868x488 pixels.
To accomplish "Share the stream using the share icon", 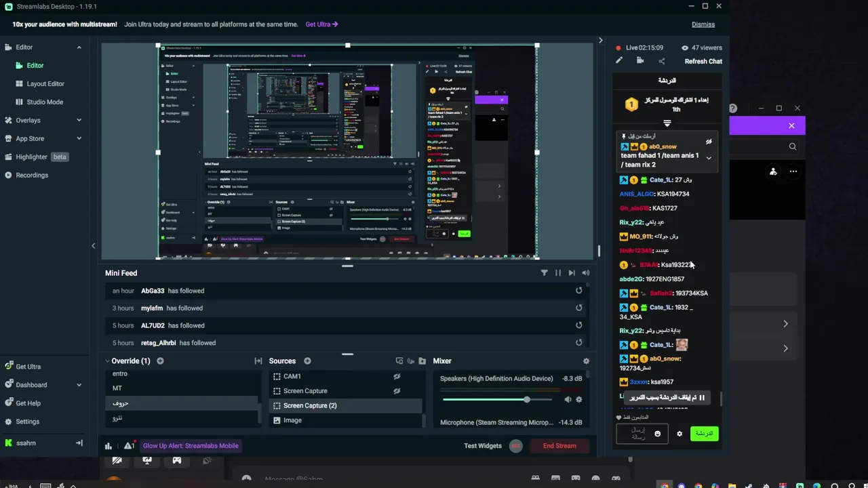I will [x=662, y=61].
